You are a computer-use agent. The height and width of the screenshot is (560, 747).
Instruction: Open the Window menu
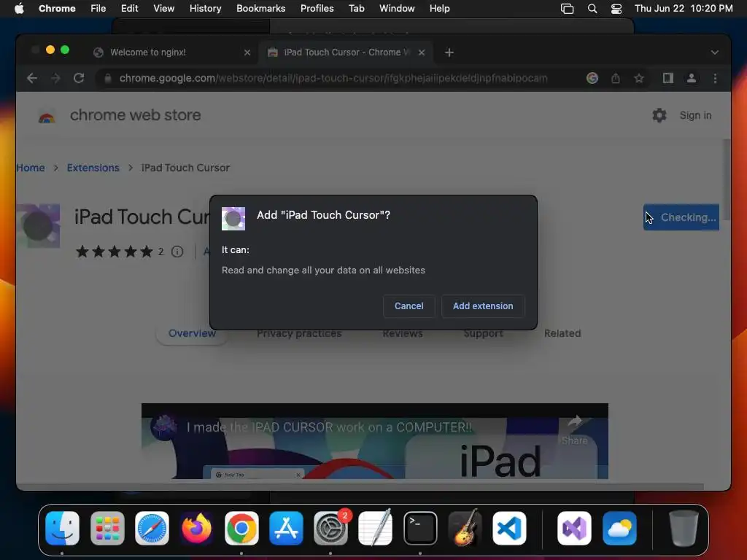point(397,9)
